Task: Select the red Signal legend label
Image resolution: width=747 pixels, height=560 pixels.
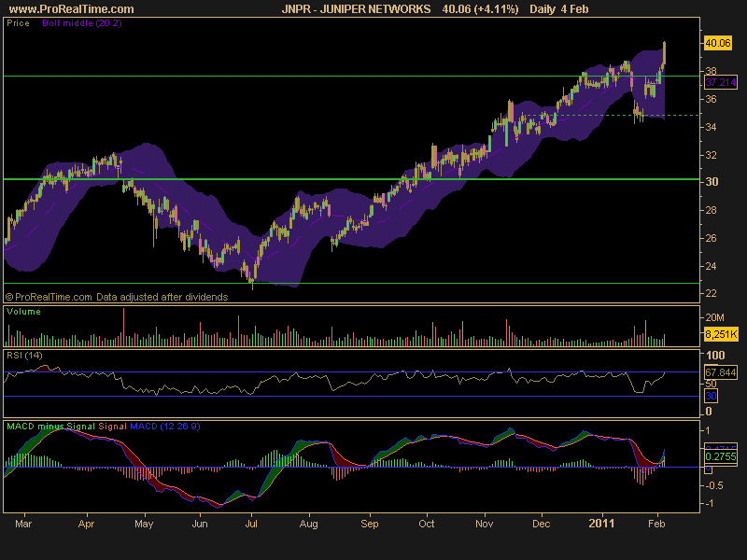Action: click(x=112, y=427)
